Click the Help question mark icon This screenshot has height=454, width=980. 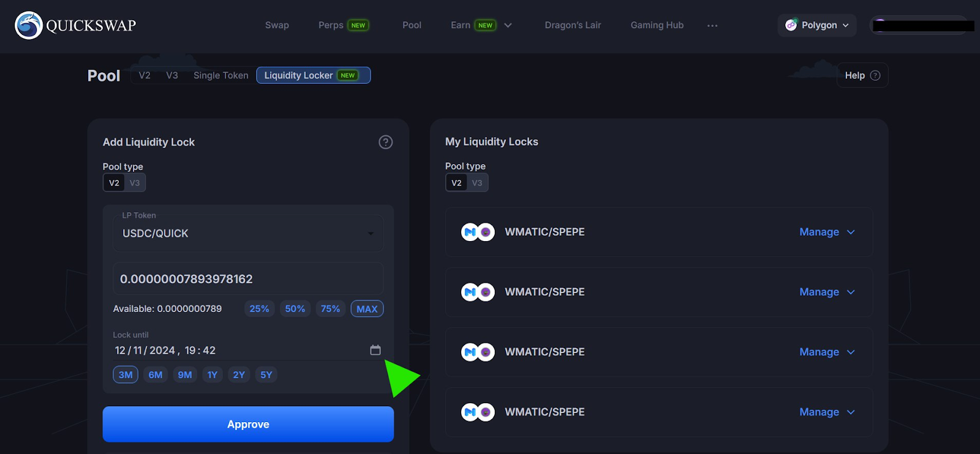[875, 75]
